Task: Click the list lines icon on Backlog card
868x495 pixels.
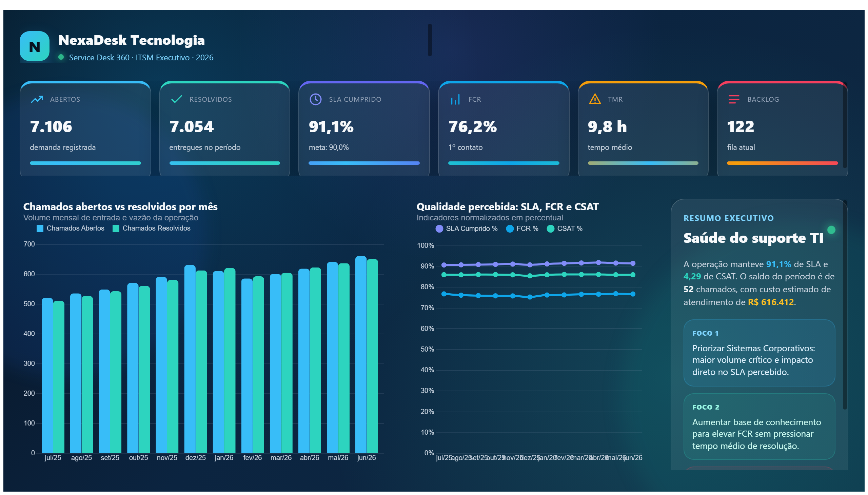Action: pos(734,99)
